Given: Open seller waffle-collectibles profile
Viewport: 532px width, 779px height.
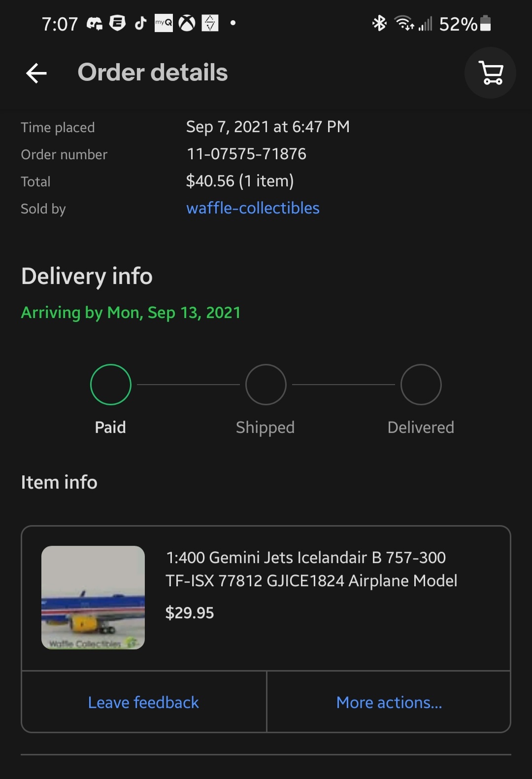Looking at the screenshot, I should pos(253,208).
